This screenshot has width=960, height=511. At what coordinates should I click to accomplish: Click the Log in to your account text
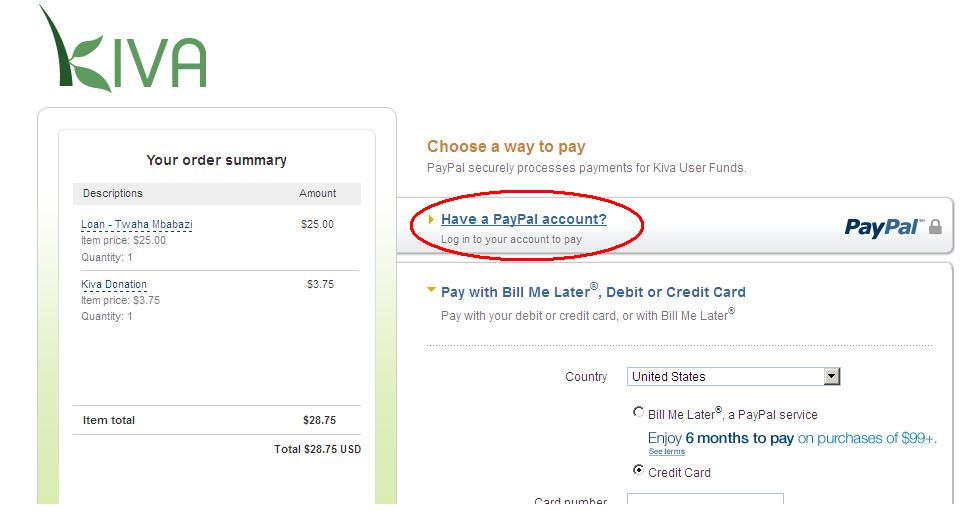pyautogui.click(x=511, y=239)
